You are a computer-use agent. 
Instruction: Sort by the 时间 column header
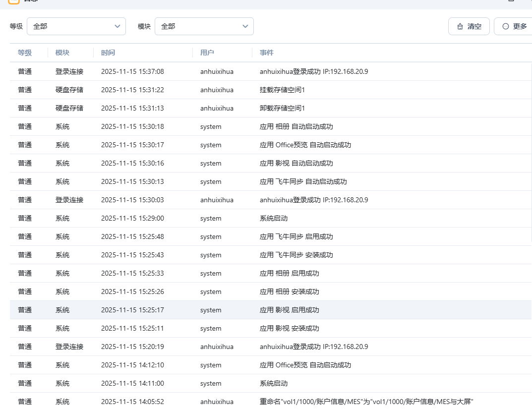108,53
